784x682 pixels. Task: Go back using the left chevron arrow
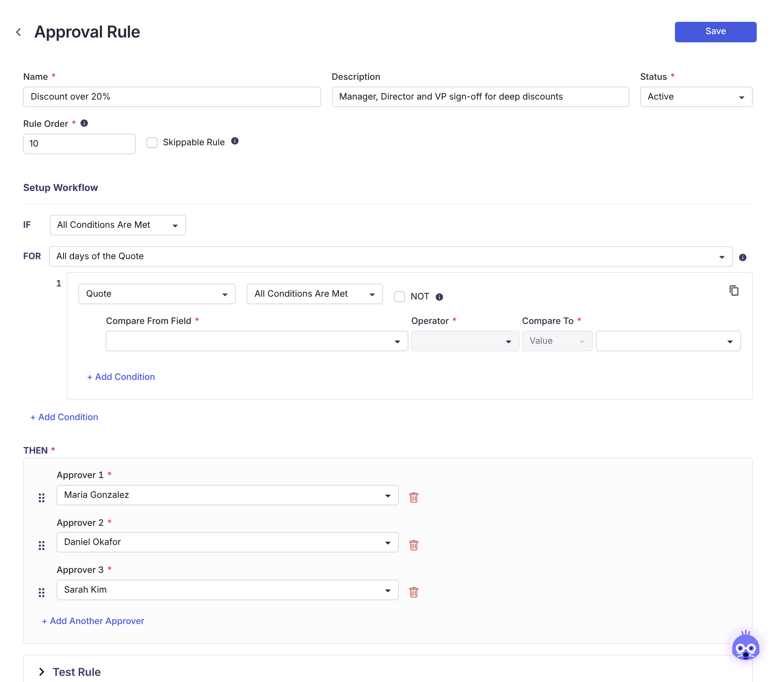pyautogui.click(x=18, y=32)
